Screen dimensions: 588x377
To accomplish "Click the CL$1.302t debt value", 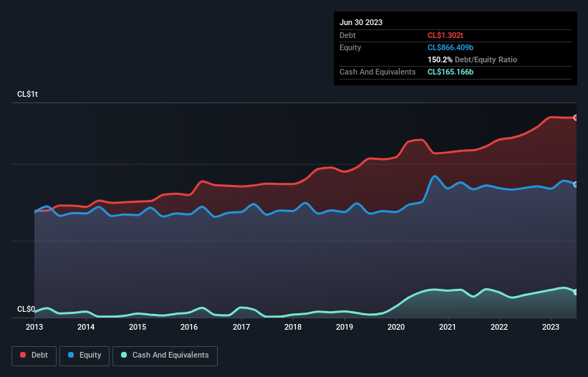I will (445, 35).
